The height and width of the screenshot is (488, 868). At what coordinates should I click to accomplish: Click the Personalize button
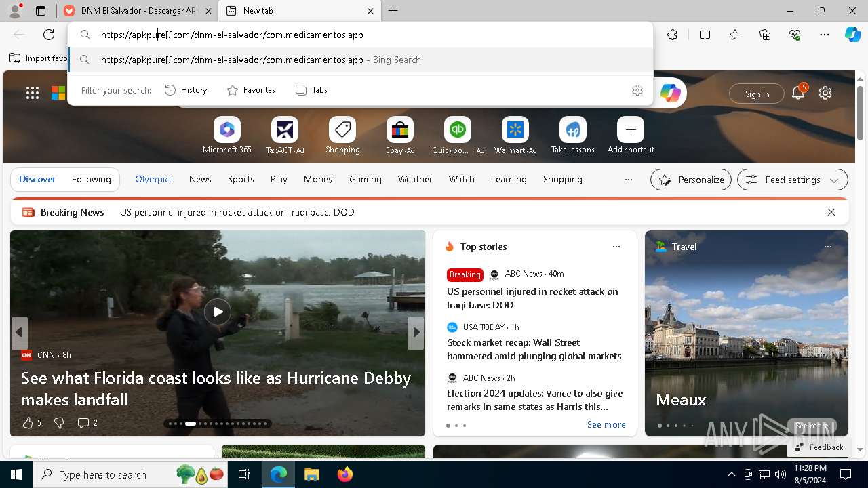691,180
